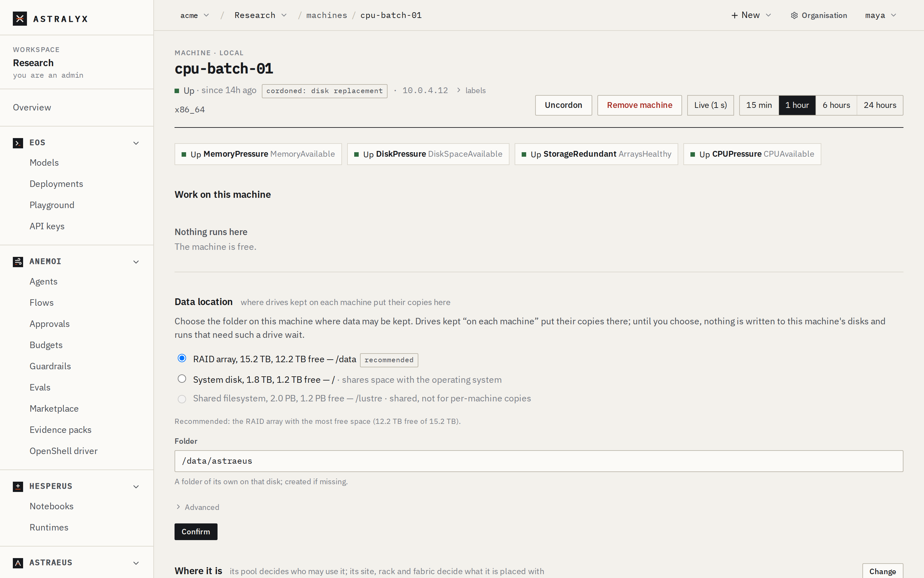Open machines breadcrumb link

[x=327, y=15]
